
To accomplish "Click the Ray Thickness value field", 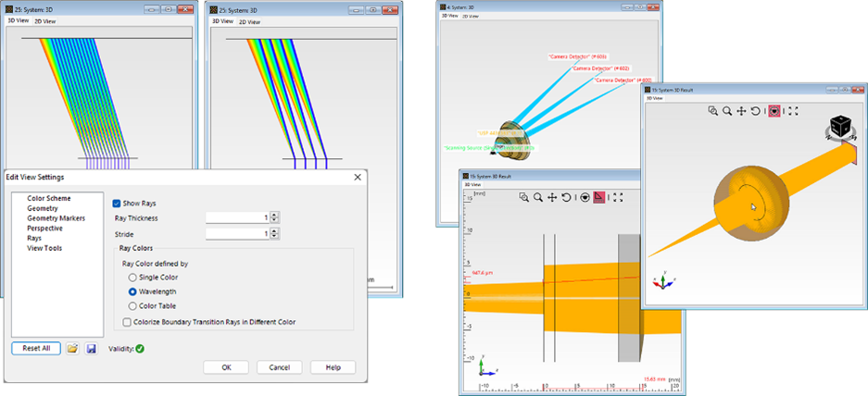I will [237, 218].
